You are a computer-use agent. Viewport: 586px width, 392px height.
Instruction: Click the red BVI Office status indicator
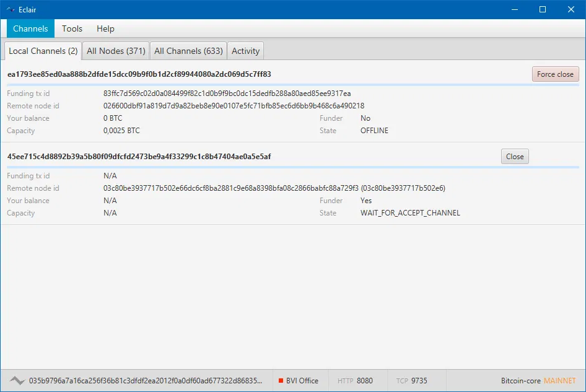coord(281,381)
